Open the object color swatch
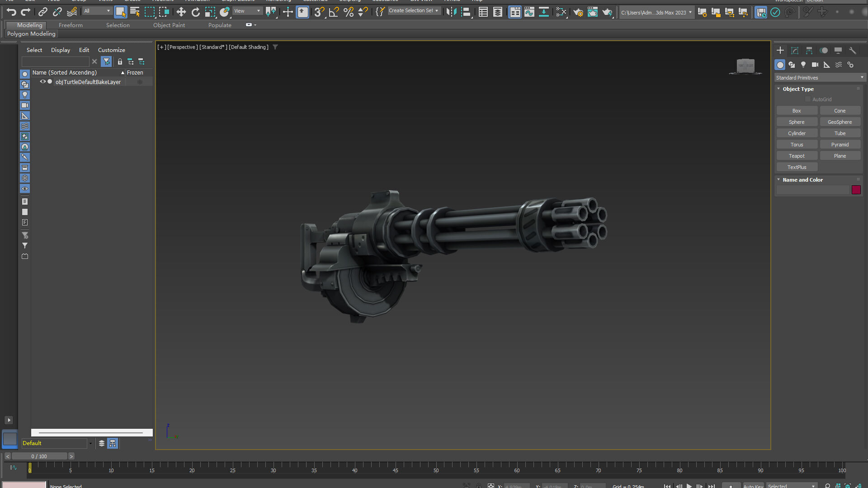Screen dimensions: 868x488 pyautogui.click(x=856, y=190)
